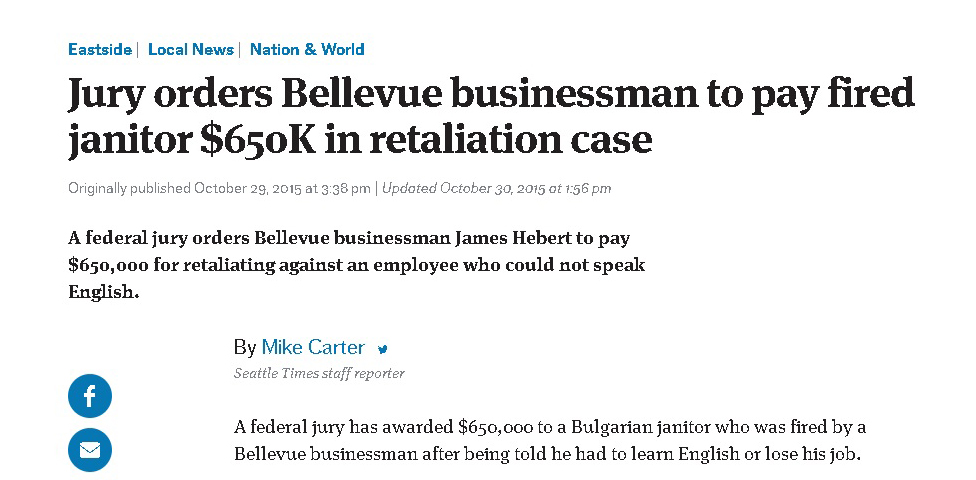Click "$650K" in the headline
Image resolution: width=976 pixels, height=480 pixels.
[x=257, y=139]
